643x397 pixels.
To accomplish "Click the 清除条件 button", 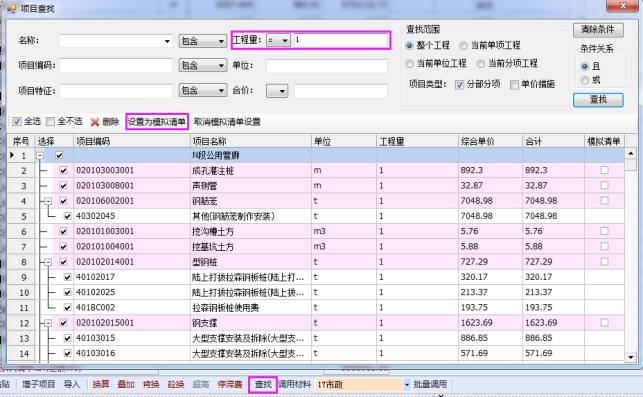I will 598,30.
